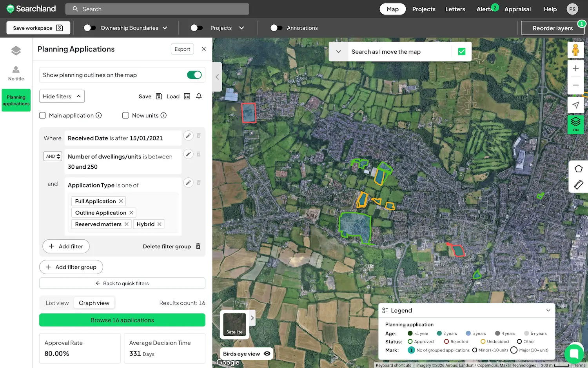Click the Street View pegman icon
This screenshot has height=368, width=588.
point(575,49)
